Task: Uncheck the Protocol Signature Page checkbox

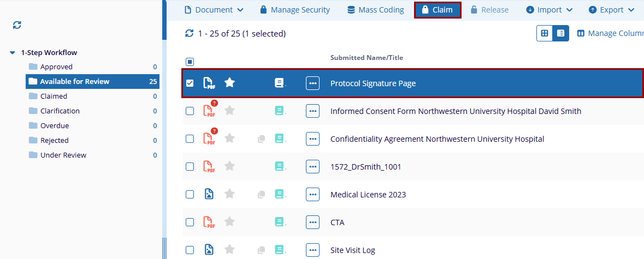Action: tap(190, 83)
